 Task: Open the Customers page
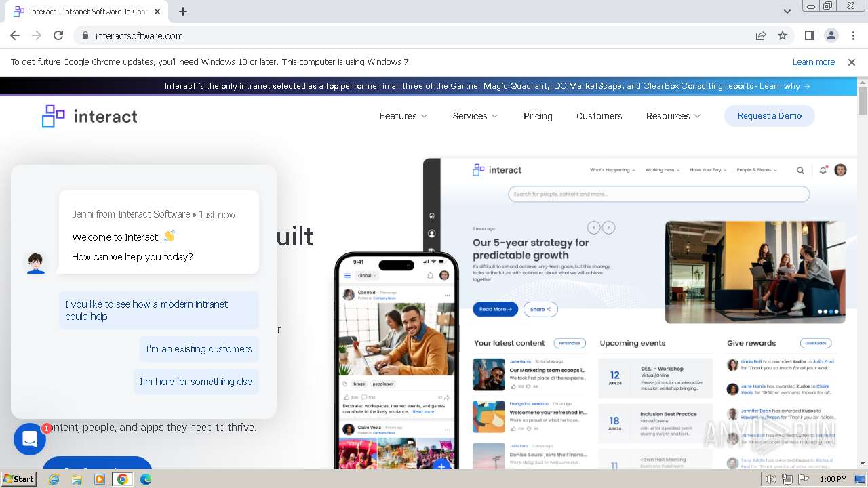tap(599, 116)
